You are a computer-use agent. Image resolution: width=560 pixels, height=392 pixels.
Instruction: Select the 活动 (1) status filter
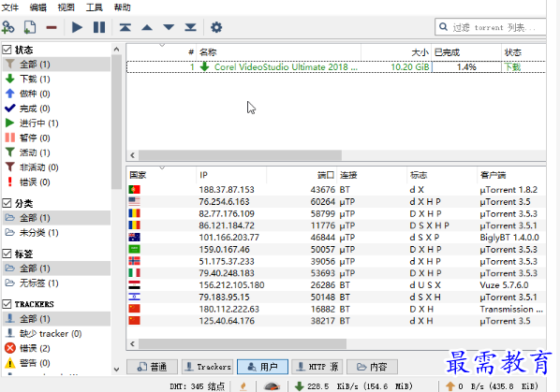click(56, 152)
